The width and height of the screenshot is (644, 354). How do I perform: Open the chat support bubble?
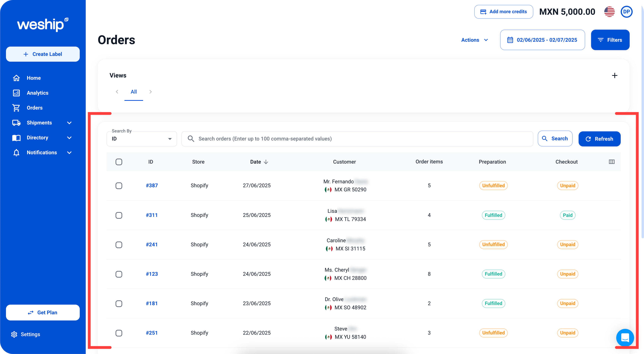[625, 337]
